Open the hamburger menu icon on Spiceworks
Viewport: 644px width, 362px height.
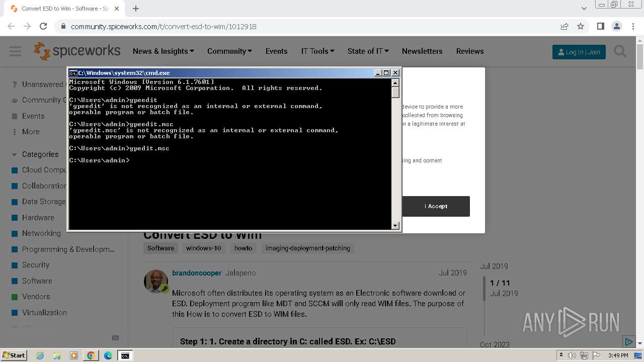pyautogui.click(x=15, y=51)
